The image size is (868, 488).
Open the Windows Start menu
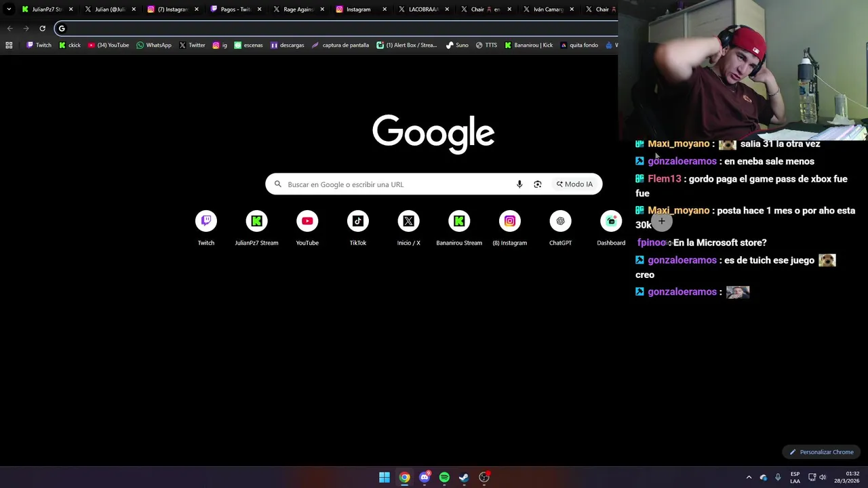384,477
